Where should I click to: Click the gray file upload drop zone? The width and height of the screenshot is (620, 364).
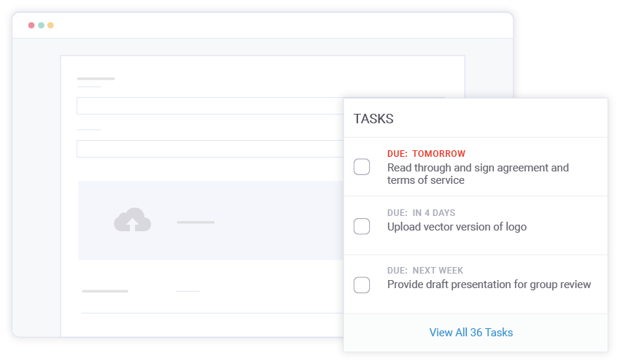pos(211,220)
